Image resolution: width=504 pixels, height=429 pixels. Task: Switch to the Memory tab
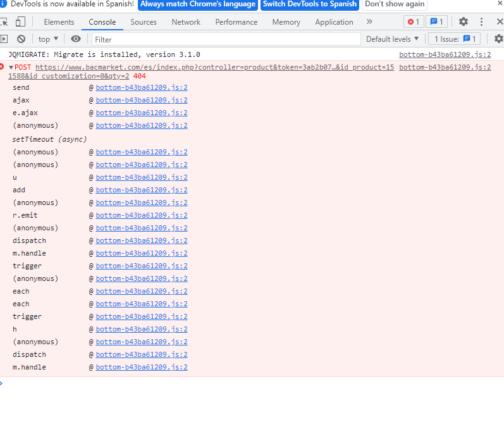[x=286, y=22]
